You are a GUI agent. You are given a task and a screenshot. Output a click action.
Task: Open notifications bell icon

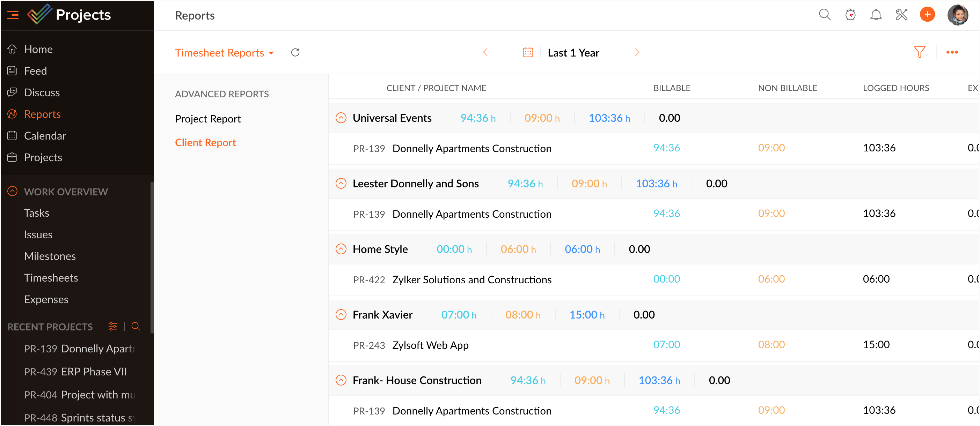(876, 15)
